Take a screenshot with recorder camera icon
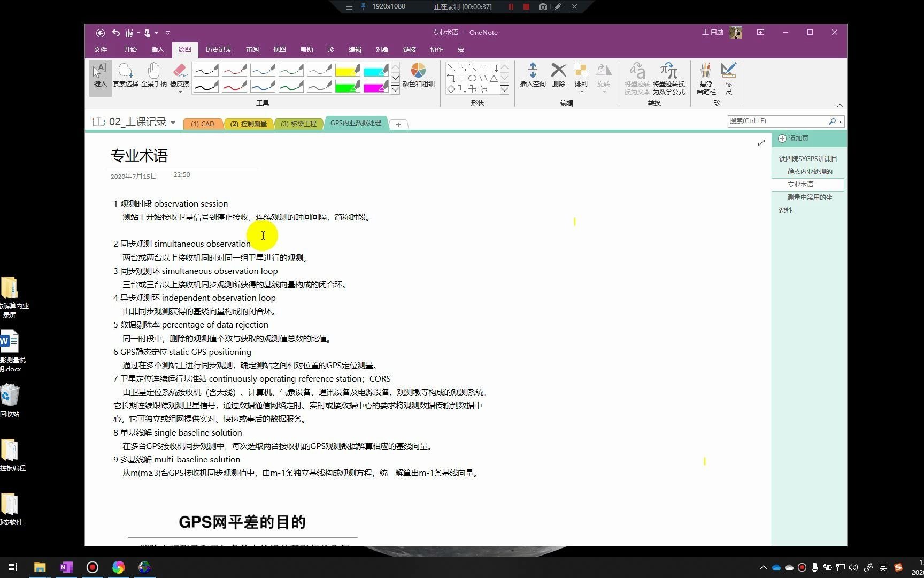This screenshot has height=578, width=924. [x=543, y=6]
